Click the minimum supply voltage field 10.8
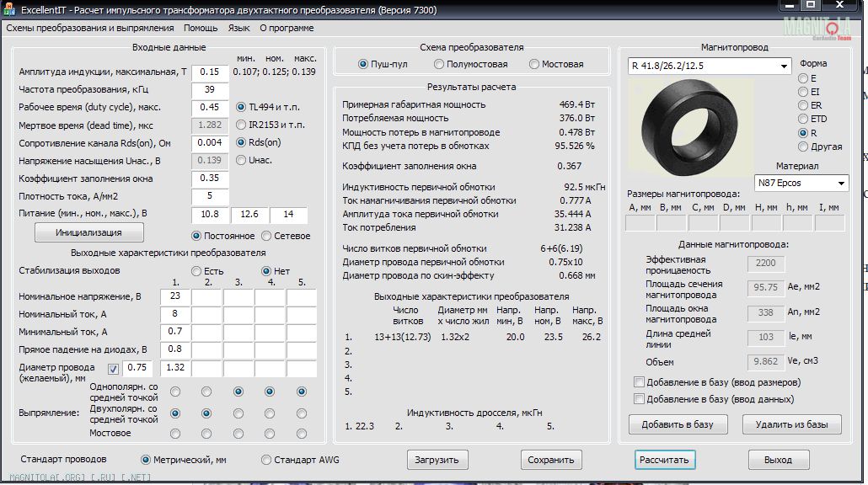The image size is (868, 485). click(x=211, y=215)
